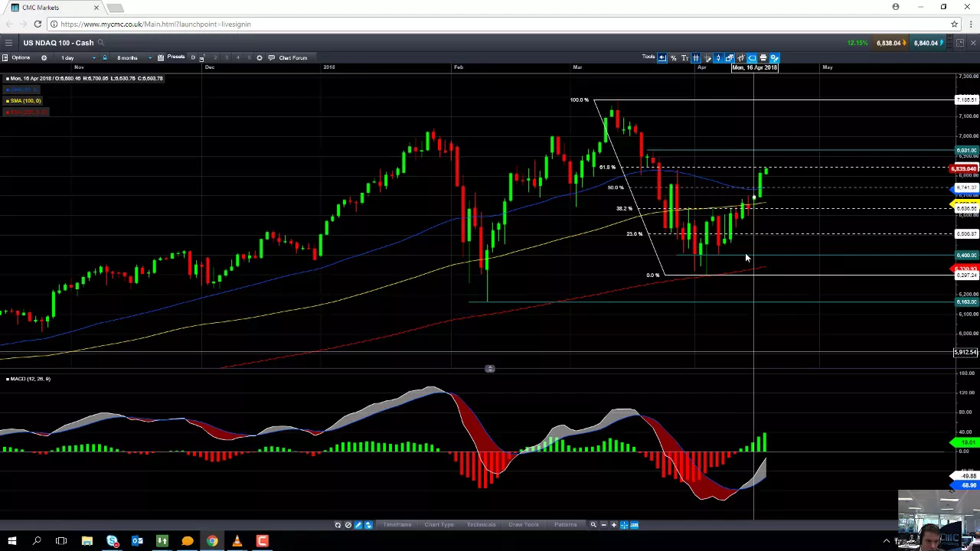Toggle the detach chart window tool
The image size is (980, 551).
coord(730,58)
